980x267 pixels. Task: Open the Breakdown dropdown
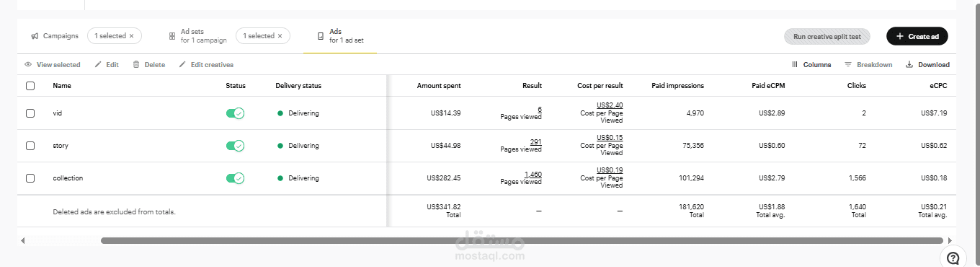pos(868,65)
